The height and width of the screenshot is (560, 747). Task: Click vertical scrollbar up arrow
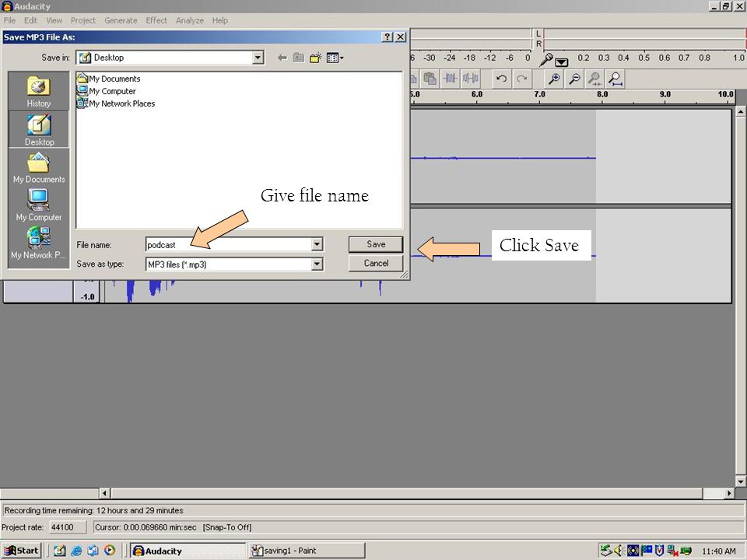coord(741,111)
